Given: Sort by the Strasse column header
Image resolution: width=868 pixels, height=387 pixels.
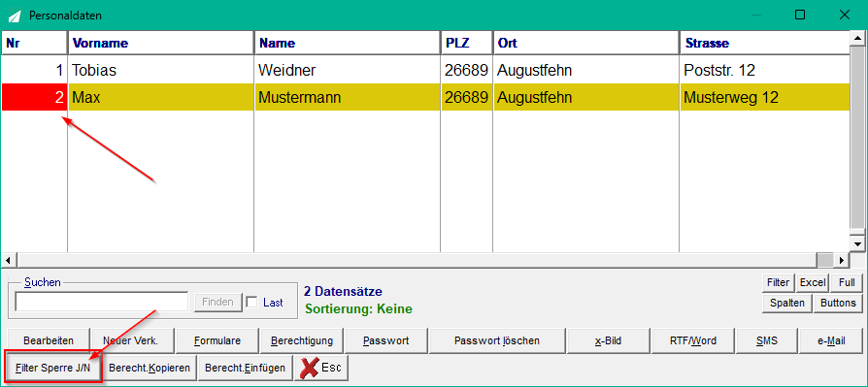Looking at the screenshot, I should 764,43.
